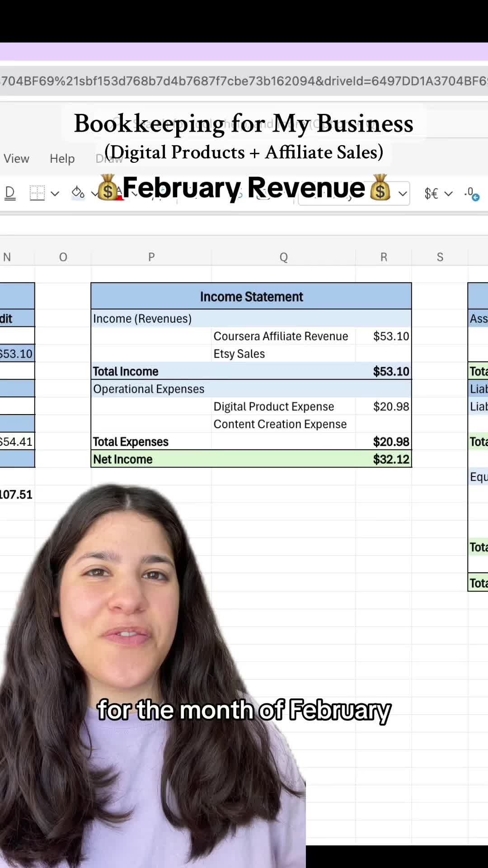Select Coursera Affiliate Revenue amount $53.10

pos(384,336)
